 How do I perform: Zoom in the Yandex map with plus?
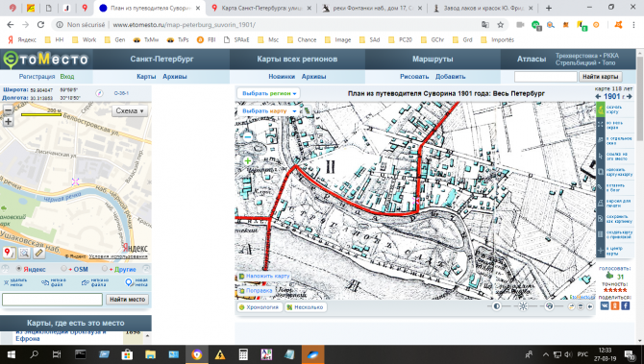point(8,121)
